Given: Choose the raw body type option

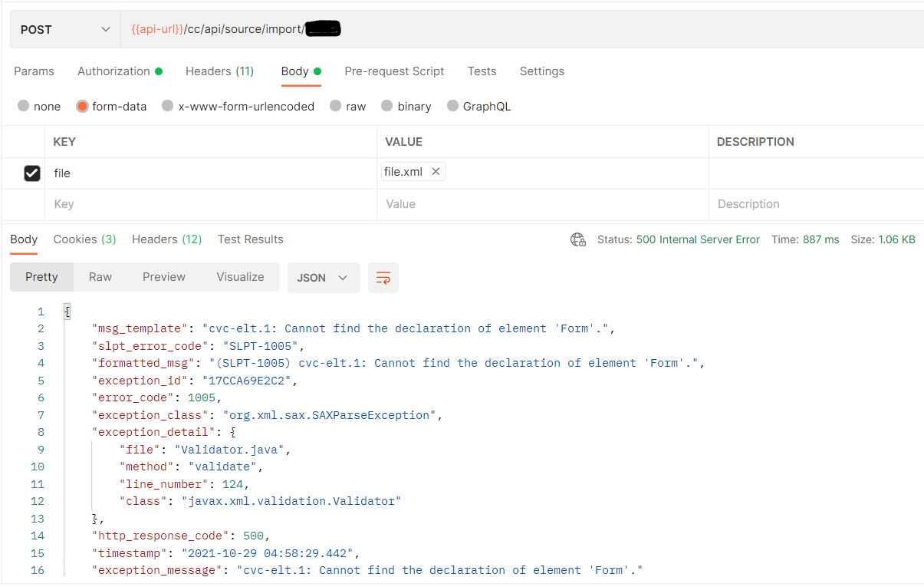Looking at the screenshot, I should pyautogui.click(x=335, y=107).
